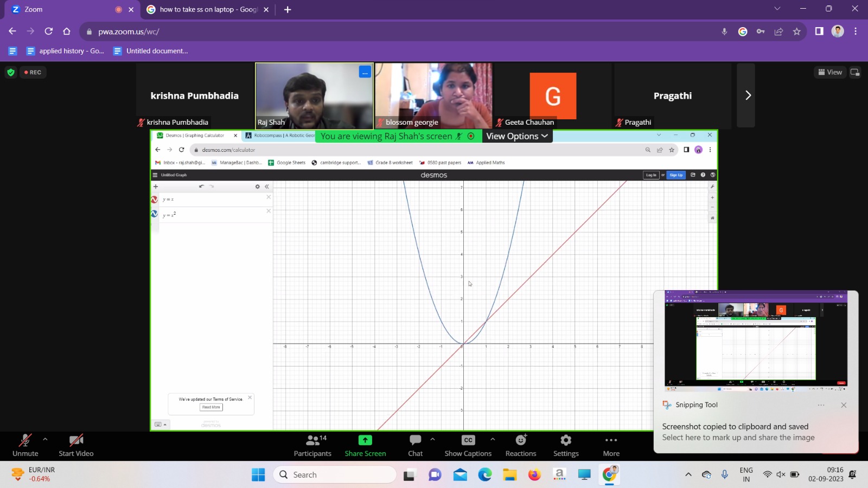Click the REC recording indicator
Screen dimensions: 868x488
(33, 72)
